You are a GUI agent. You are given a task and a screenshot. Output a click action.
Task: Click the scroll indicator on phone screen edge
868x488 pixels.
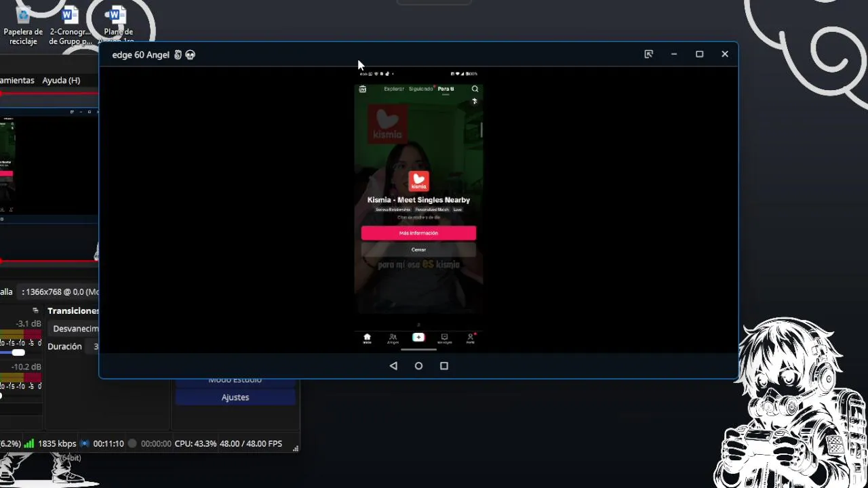point(481,130)
